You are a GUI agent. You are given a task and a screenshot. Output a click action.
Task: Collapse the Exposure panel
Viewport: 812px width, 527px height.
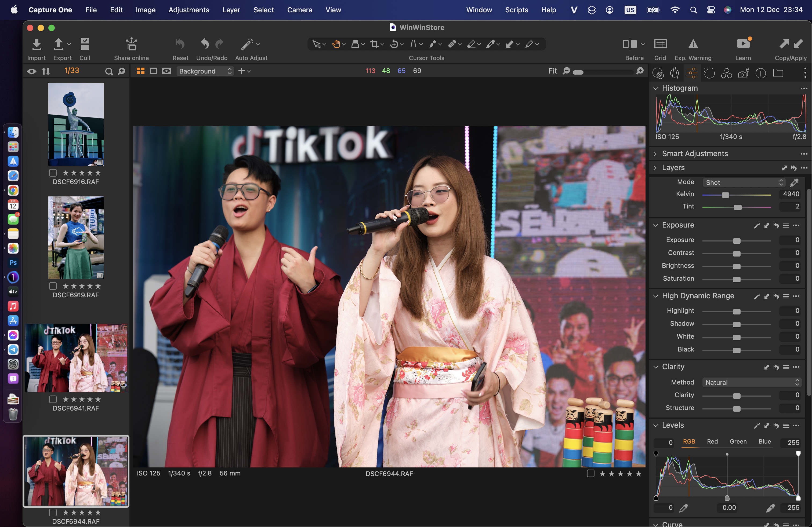click(x=655, y=225)
